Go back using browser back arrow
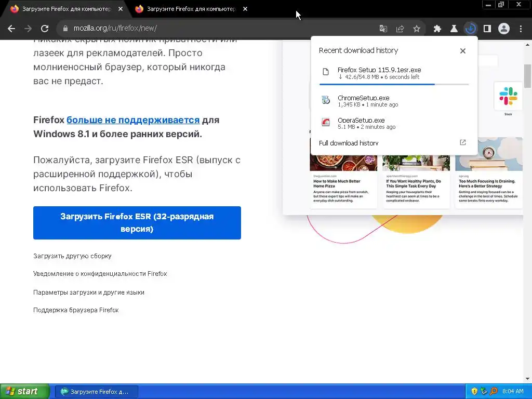The height and width of the screenshot is (399, 532). (x=11, y=29)
